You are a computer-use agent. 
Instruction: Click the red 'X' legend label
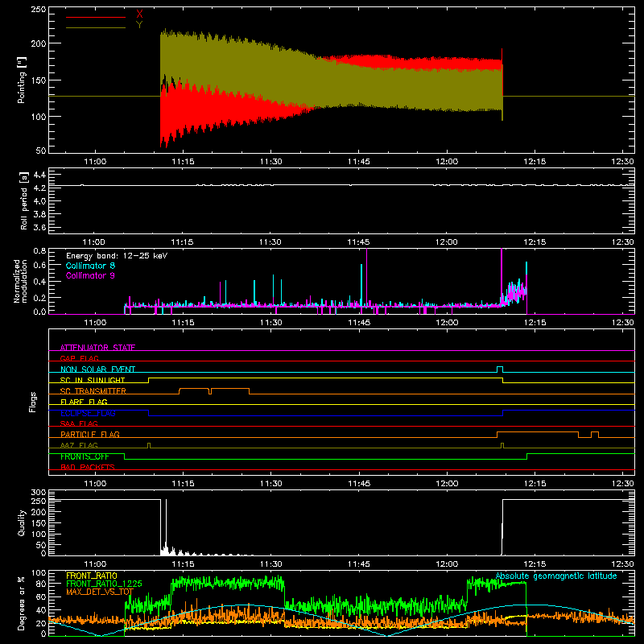(x=139, y=14)
